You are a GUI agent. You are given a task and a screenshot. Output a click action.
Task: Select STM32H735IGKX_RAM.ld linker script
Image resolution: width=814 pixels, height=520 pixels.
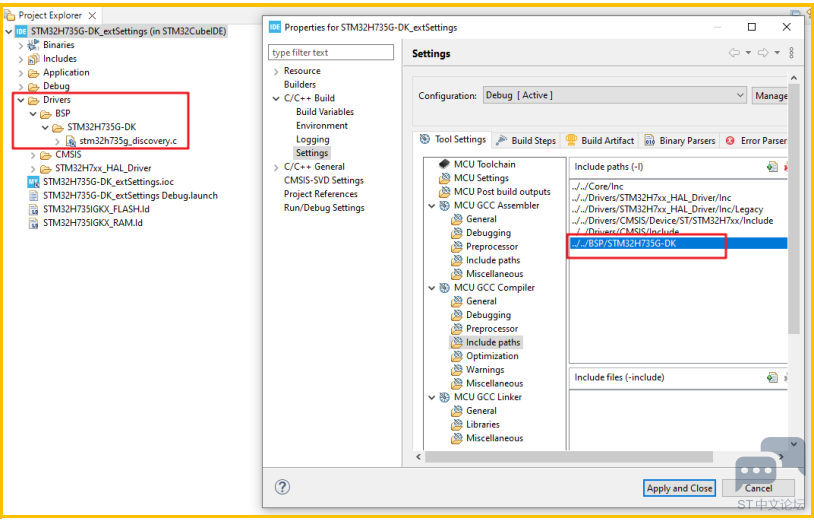pos(93,223)
